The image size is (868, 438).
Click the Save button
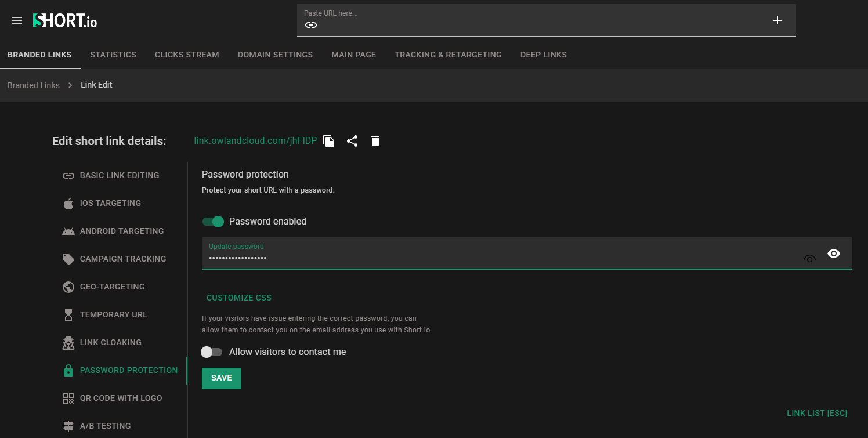pyautogui.click(x=222, y=378)
